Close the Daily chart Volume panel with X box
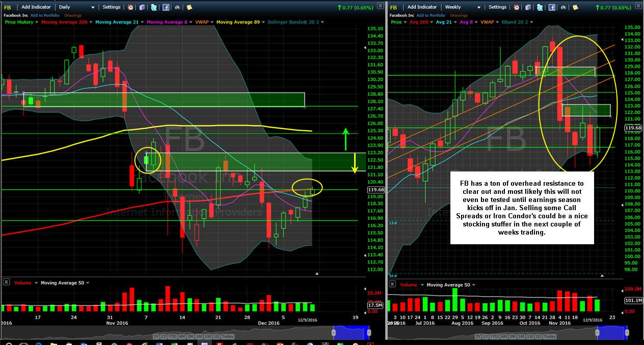The height and width of the screenshot is (345, 644). [6, 282]
